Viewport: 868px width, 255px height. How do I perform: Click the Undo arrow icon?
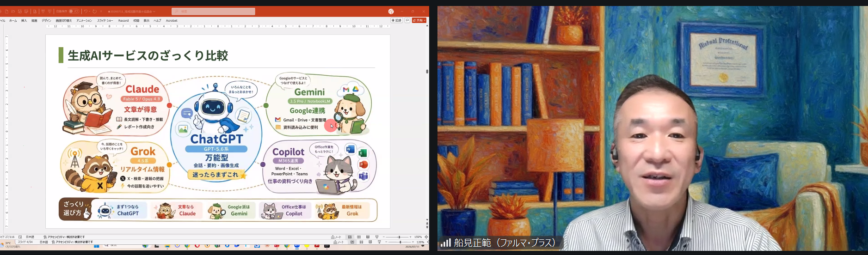click(86, 12)
